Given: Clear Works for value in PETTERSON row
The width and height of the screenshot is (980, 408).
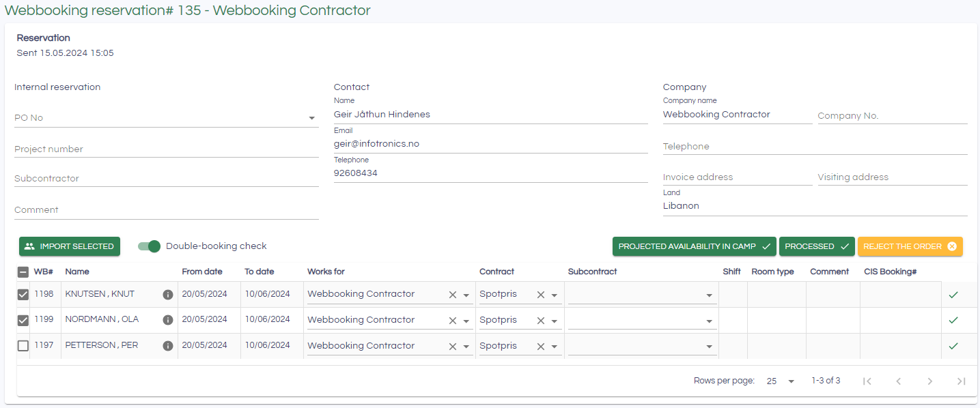Looking at the screenshot, I should pos(452,347).
